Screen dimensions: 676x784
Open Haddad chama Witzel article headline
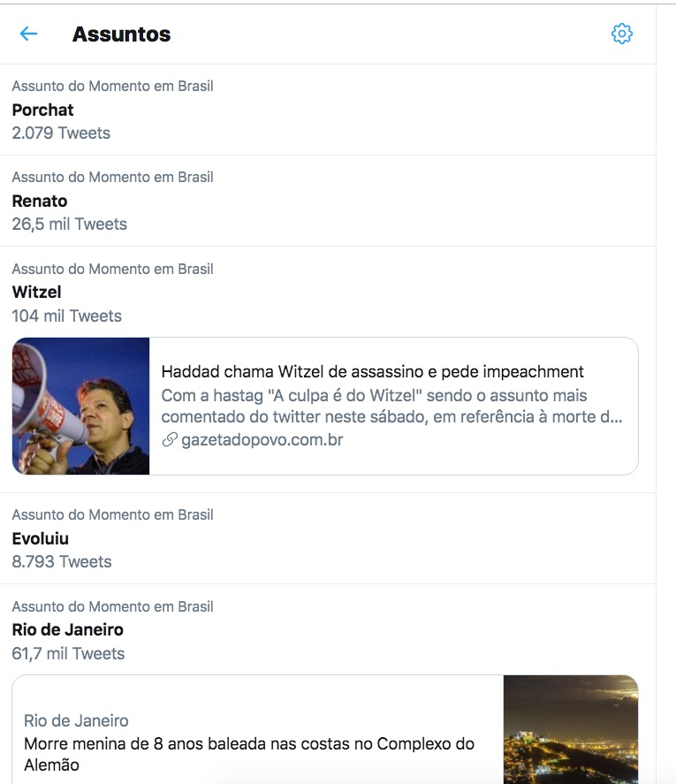(372, 371)
